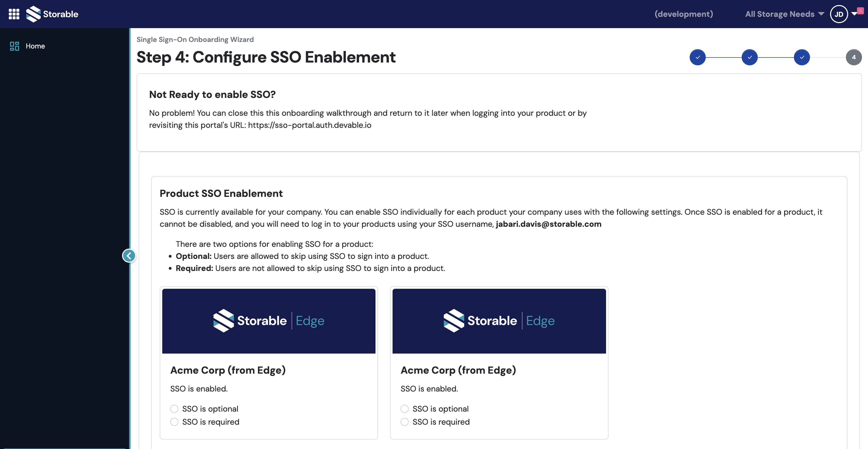Go to second completed wizard step checkmark
This screenshot has width=868, height=449.
click(x=749, y=57)
